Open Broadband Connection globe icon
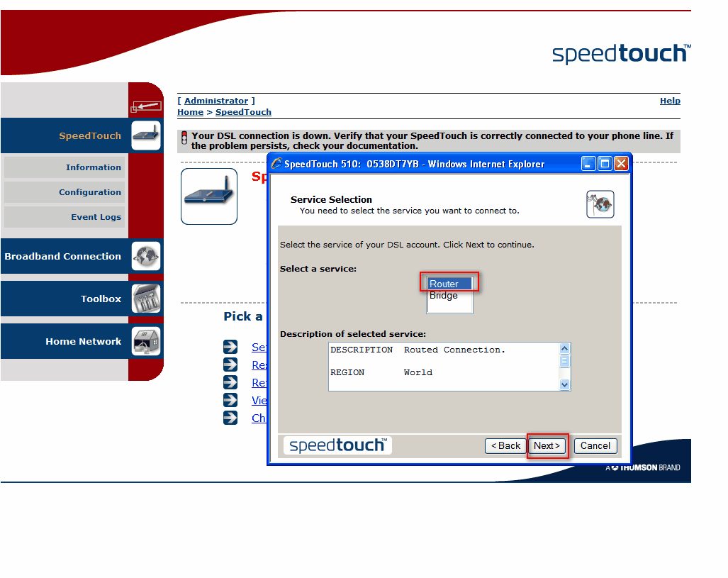728x578 pixels. click(146, 256)
